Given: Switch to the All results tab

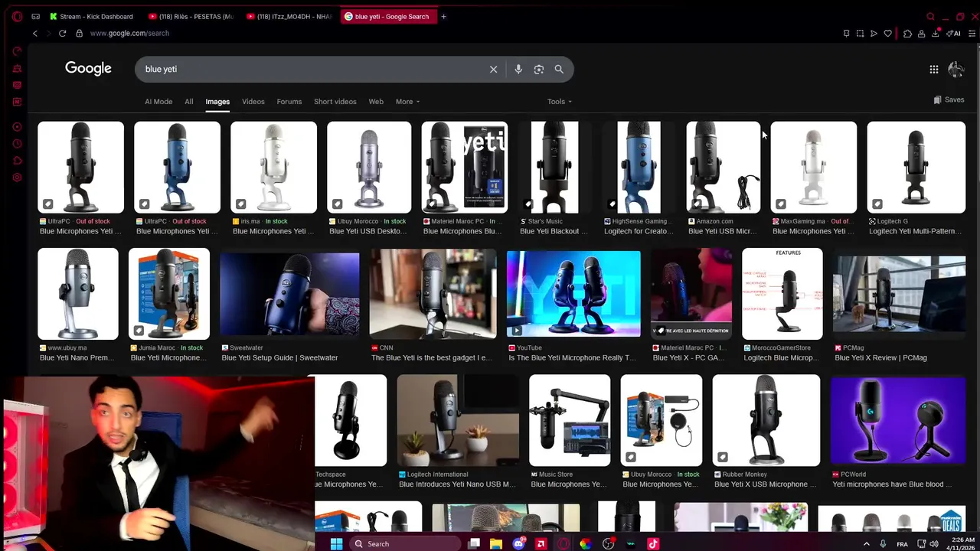Looking at the screenshot, I should [x=188, y=102].
